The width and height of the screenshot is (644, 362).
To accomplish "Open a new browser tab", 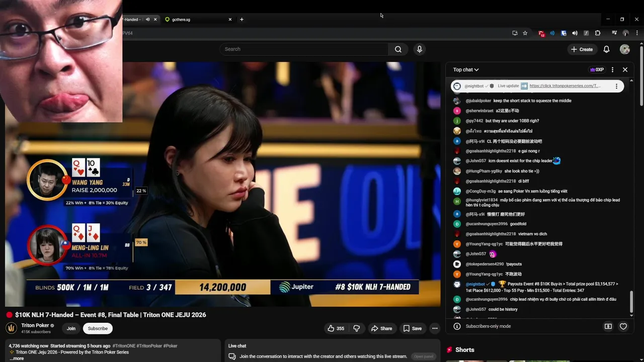I will tap(242, 20).
